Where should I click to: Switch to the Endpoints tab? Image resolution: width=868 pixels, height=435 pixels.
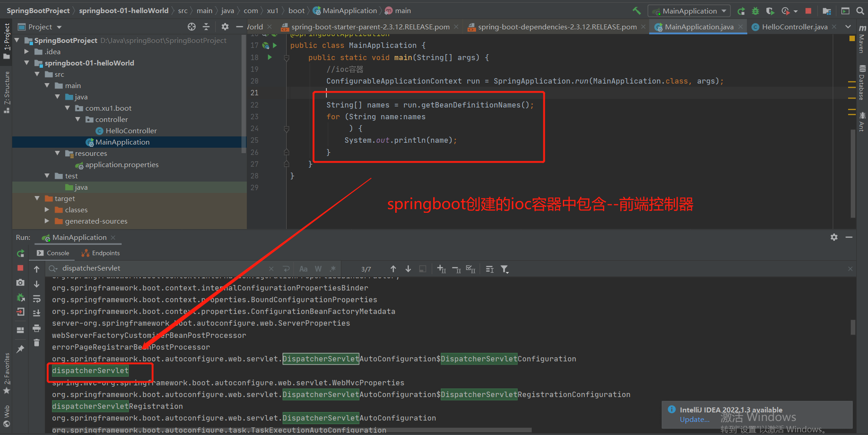pyautogui.click(x=101, y=253)
